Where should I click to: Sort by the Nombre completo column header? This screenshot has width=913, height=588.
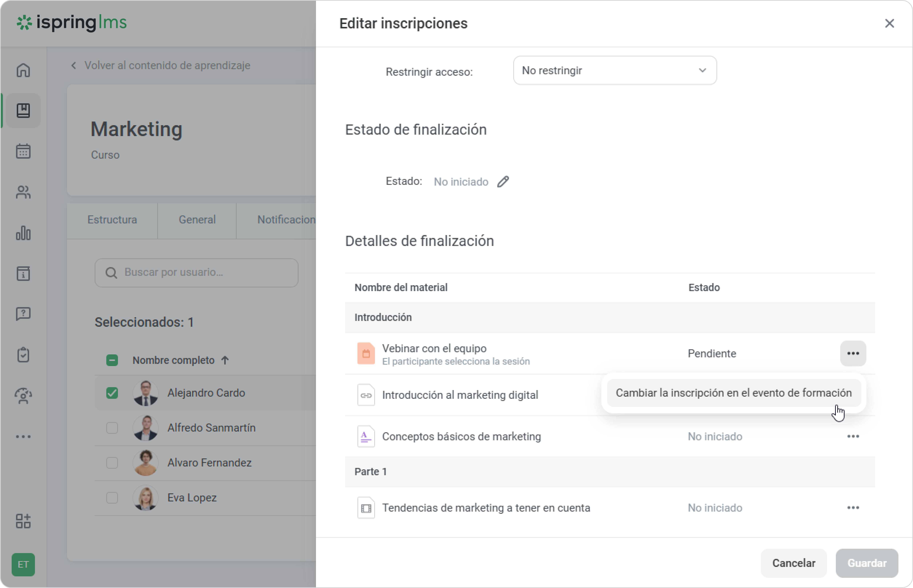(x=173, y=360)
